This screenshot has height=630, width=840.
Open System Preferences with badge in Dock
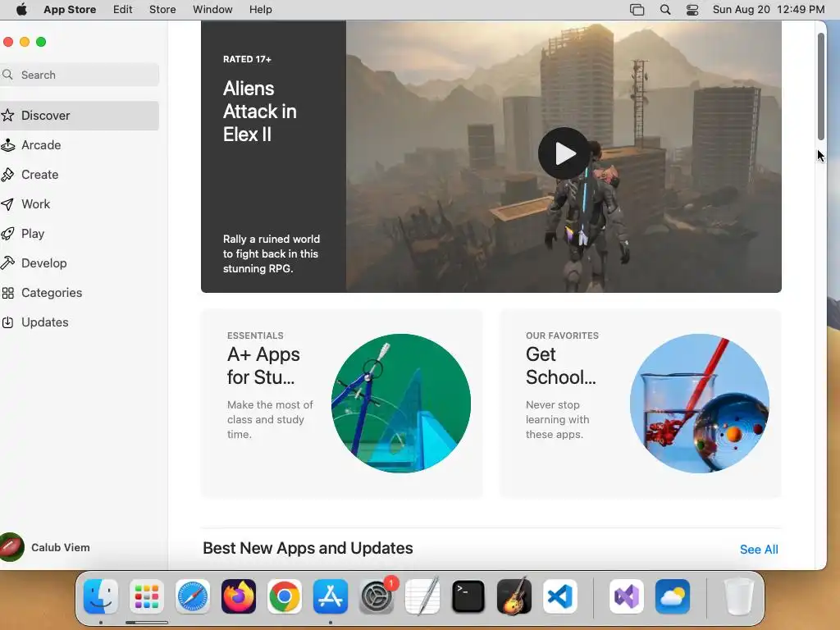point(377,596)
